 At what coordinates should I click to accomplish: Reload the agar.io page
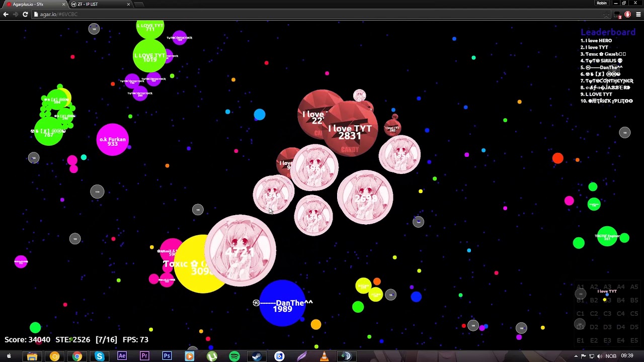pyautogui.click(x=25, y=14)
